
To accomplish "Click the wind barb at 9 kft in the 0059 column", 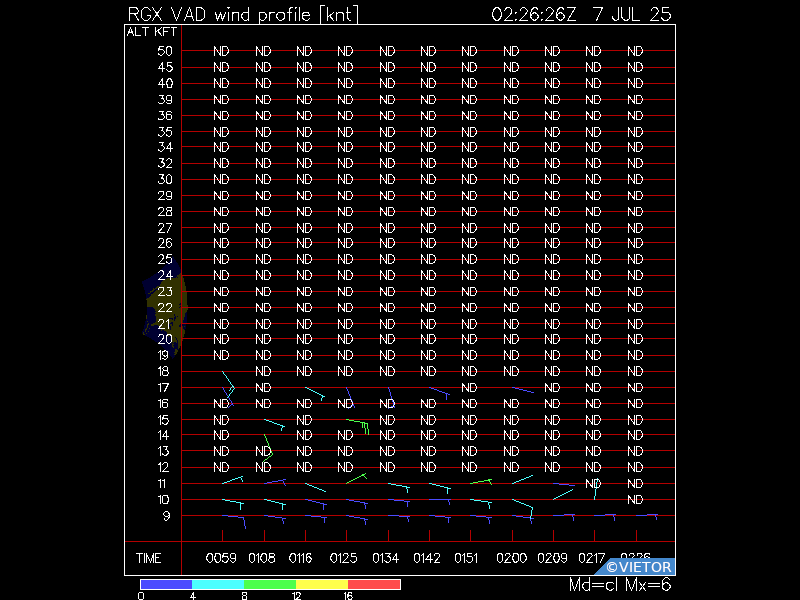I will 234,521.
